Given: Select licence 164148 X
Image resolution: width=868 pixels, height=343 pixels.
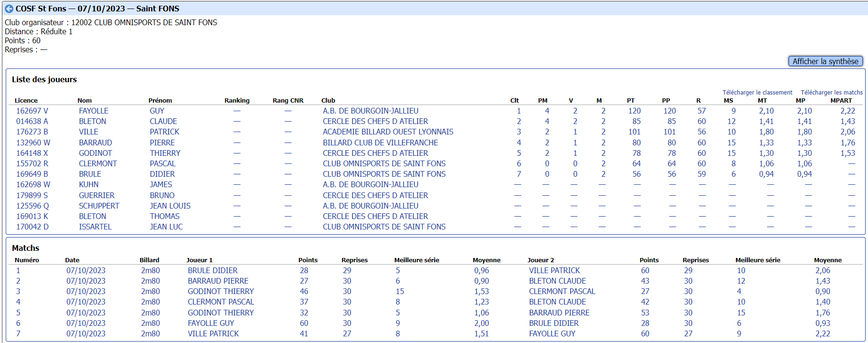Looking at the screenshot, I should click(32, 153).
